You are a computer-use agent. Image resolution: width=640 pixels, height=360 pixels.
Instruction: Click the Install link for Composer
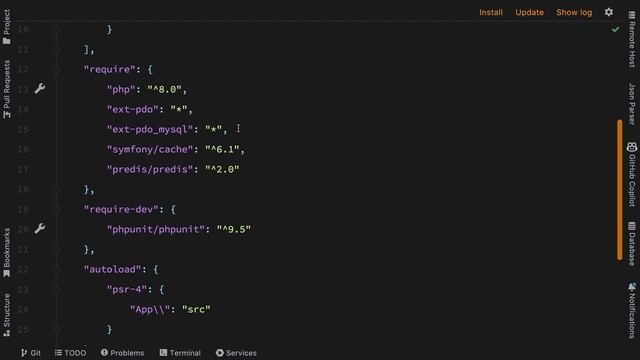point(491,12)
